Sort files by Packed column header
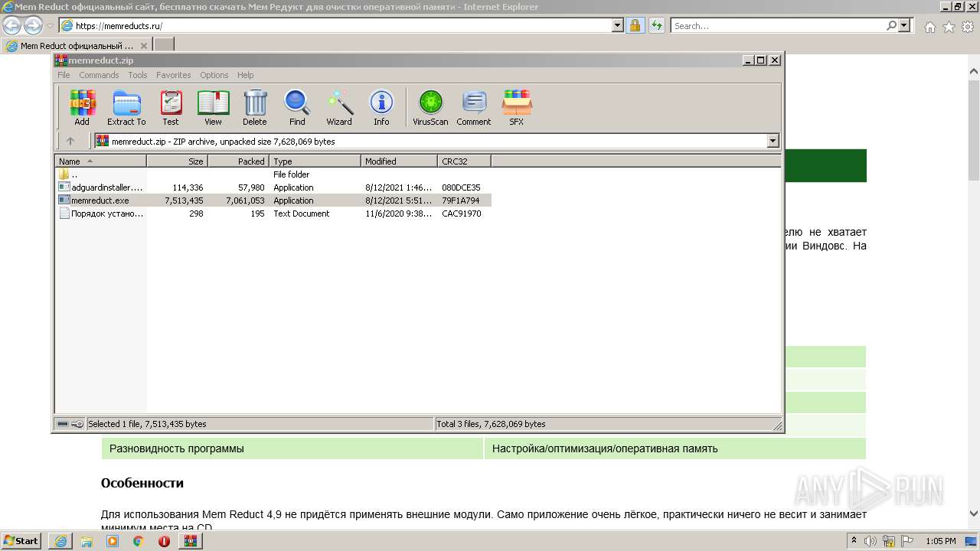Image resolution: width=980 pixels, height=551 pixels. (238, 161)
